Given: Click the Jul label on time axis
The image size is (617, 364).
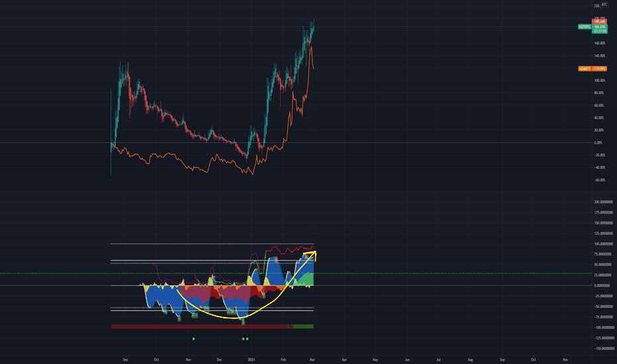Looking at the screenshot, I should tap(438, 359).
